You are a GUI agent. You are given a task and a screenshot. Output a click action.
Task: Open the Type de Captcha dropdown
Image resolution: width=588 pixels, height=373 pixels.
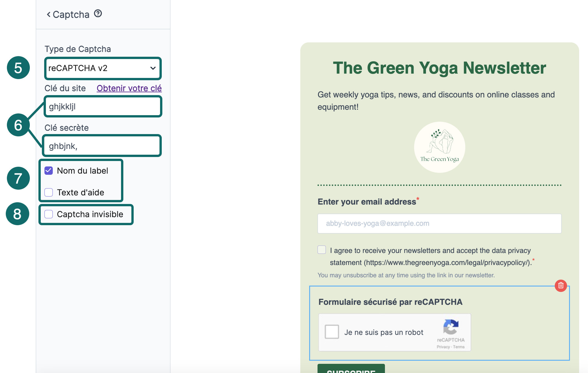103,68
